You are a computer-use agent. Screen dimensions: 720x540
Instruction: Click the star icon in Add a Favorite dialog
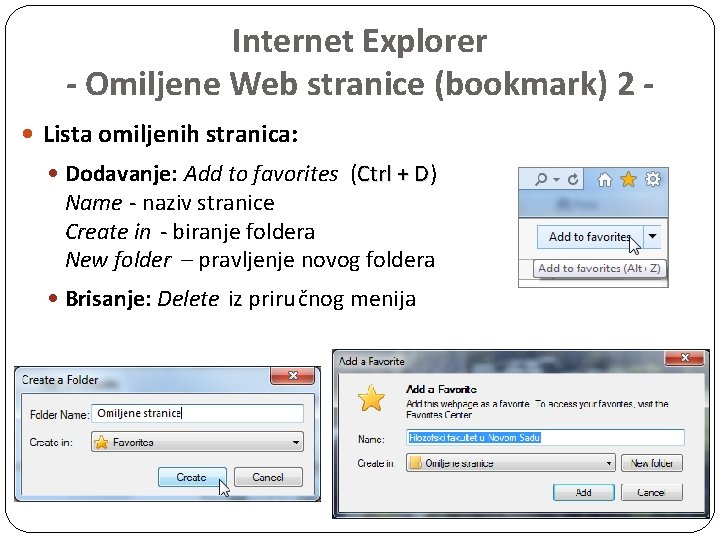coord(371,398)
